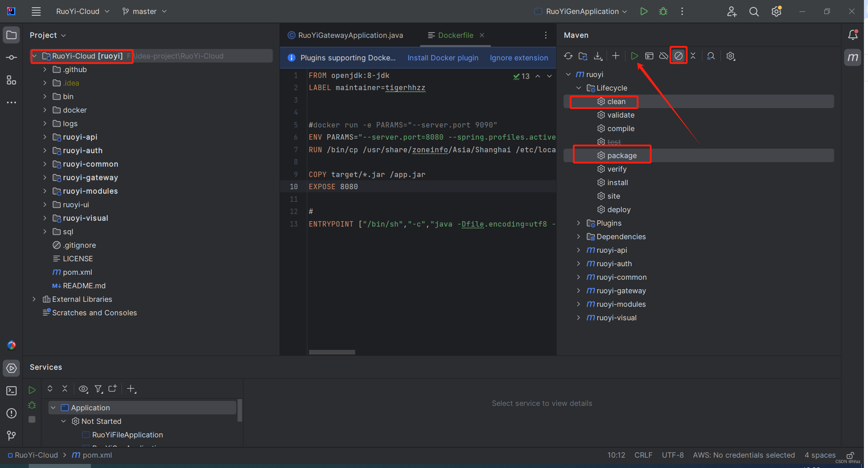Click Install Docker plugin link
Image resolution: width=868 pixels, height=468 pixels.
point(443,58)
